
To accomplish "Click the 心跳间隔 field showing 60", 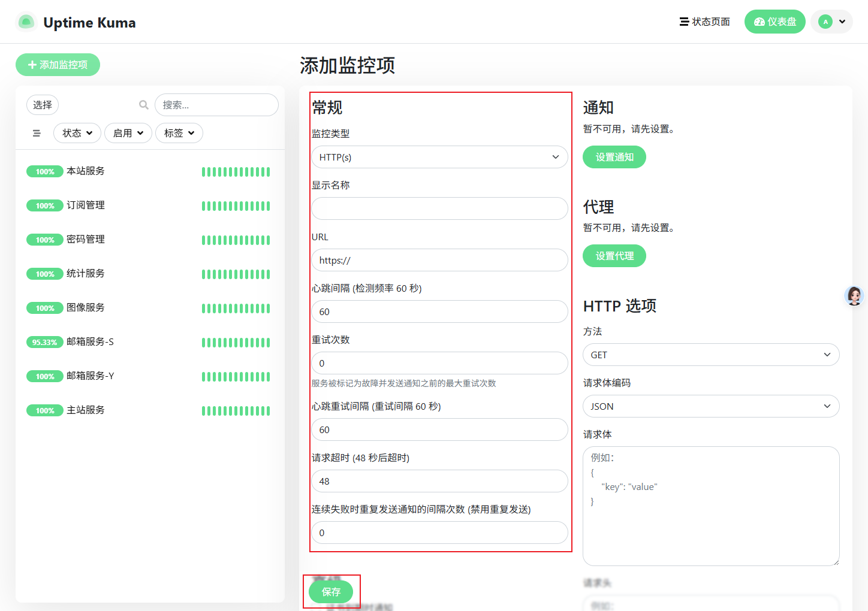I will tap(439, 311).
